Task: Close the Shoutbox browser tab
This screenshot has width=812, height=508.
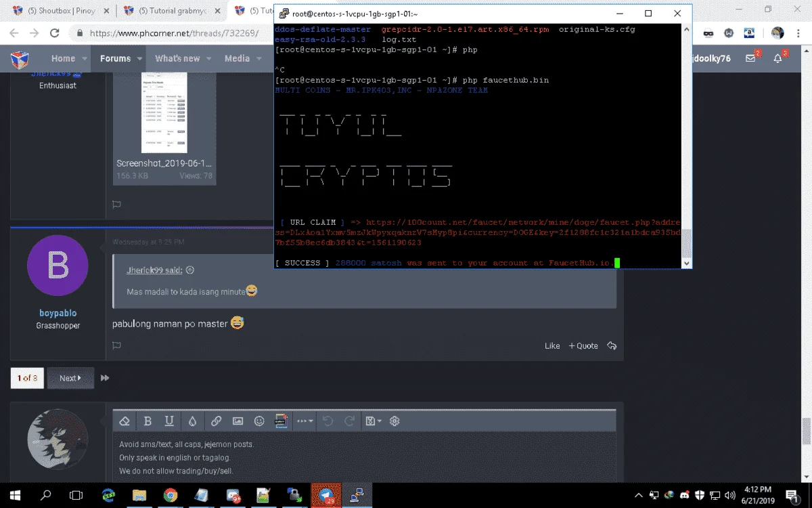Action: 106,12
